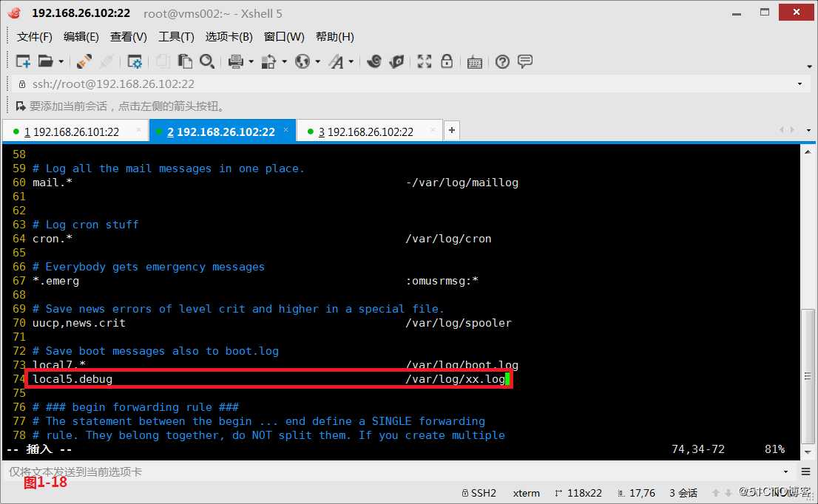Viewport: 818px width, 504px height.
Task: Click the compose bar text field
Action: pos(394,471)
